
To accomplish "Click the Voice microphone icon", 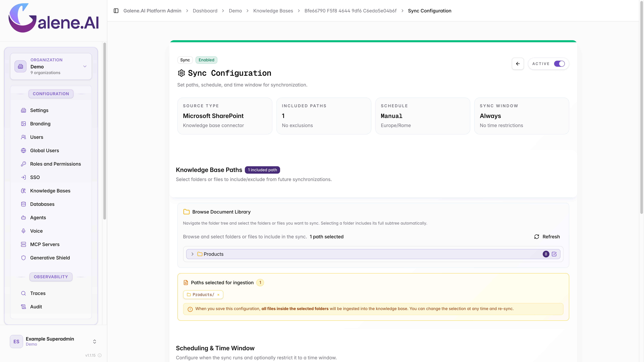I will [23, 231].
